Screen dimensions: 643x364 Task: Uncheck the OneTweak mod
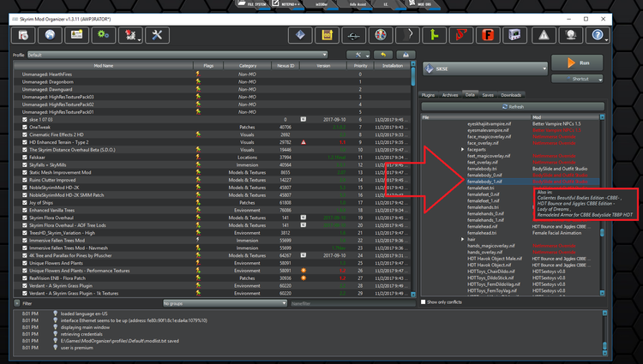(x=25, y=127)
